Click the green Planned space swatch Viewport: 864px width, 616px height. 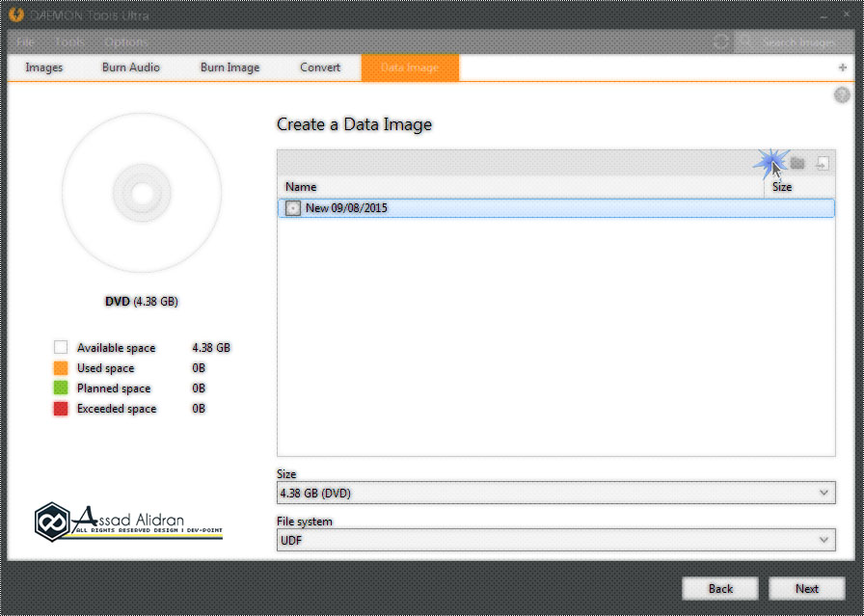tap(61, 388)
